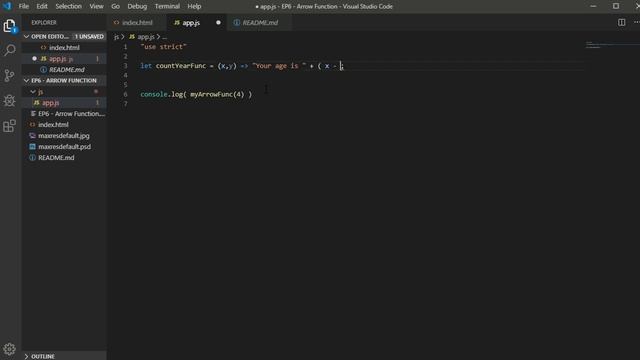Click the unsaved dot on app.js tab
The image size is (640, 360).
[x=218, y=22]
